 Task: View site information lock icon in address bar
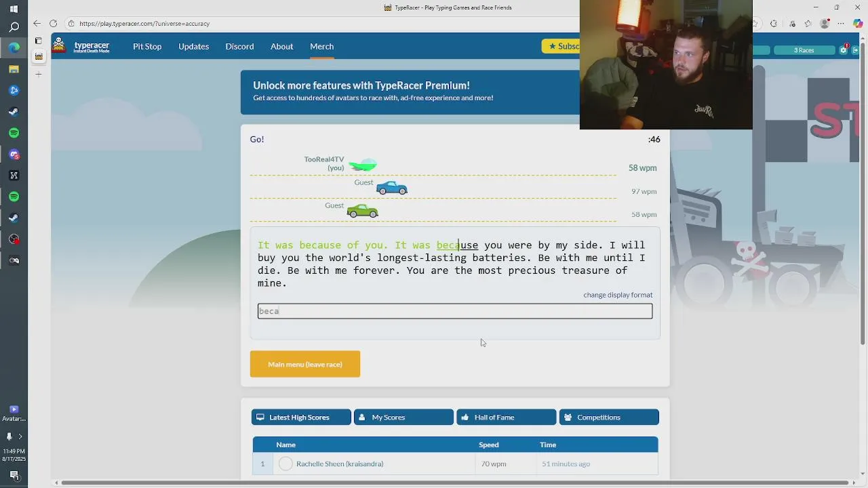click(x=71, y=24)
